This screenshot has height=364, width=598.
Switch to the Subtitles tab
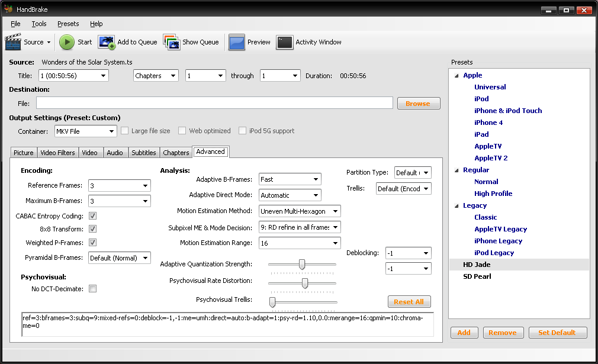point(144,153)
